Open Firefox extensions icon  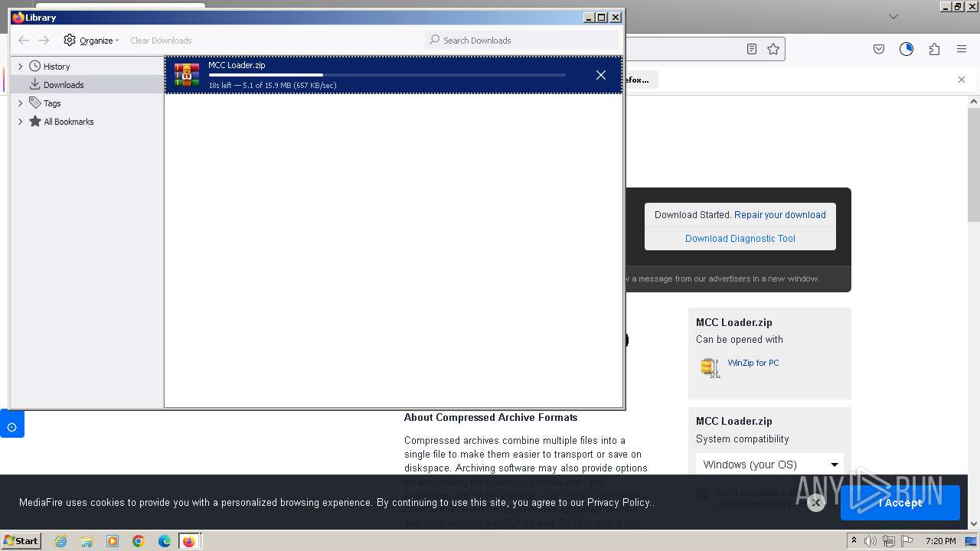[934, 49]
